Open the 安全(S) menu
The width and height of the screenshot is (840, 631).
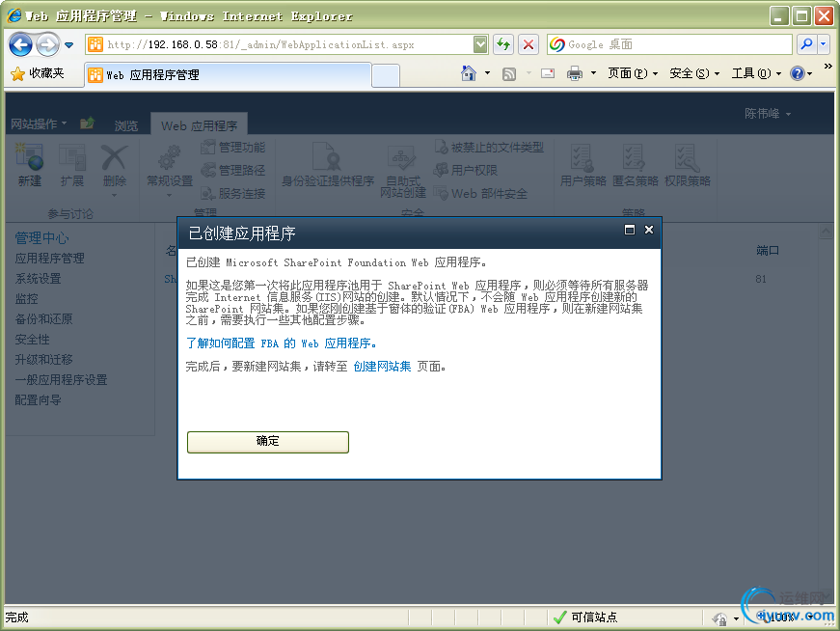[694, 73]
